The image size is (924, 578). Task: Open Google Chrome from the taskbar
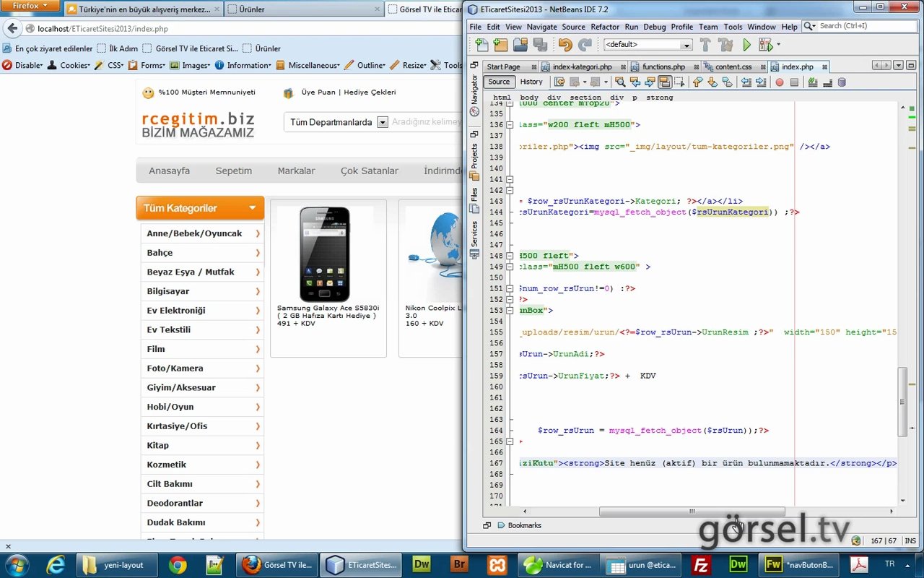pos(178,565)
